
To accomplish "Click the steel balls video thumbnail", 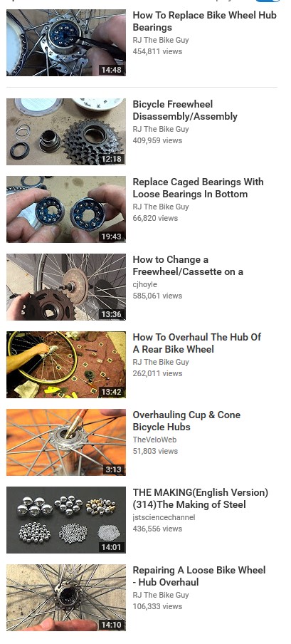I will 66,520.
